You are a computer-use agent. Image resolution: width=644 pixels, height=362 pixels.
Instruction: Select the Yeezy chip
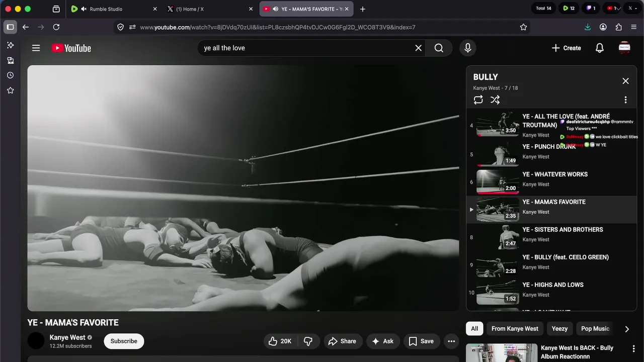point(559,329)
